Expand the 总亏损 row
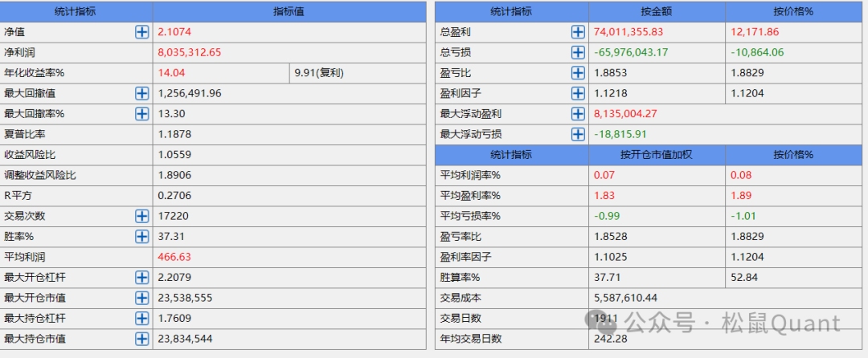The image size is (868, 358). coord(577,52)
